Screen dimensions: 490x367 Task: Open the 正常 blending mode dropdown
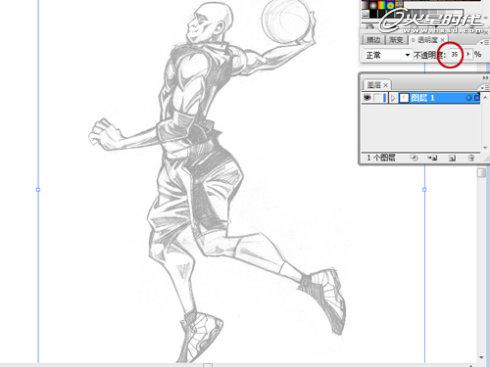tap(387, 55)
